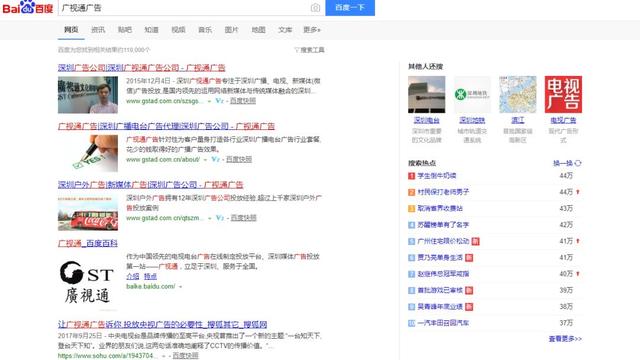Switch to the 知道 tab

151,30
